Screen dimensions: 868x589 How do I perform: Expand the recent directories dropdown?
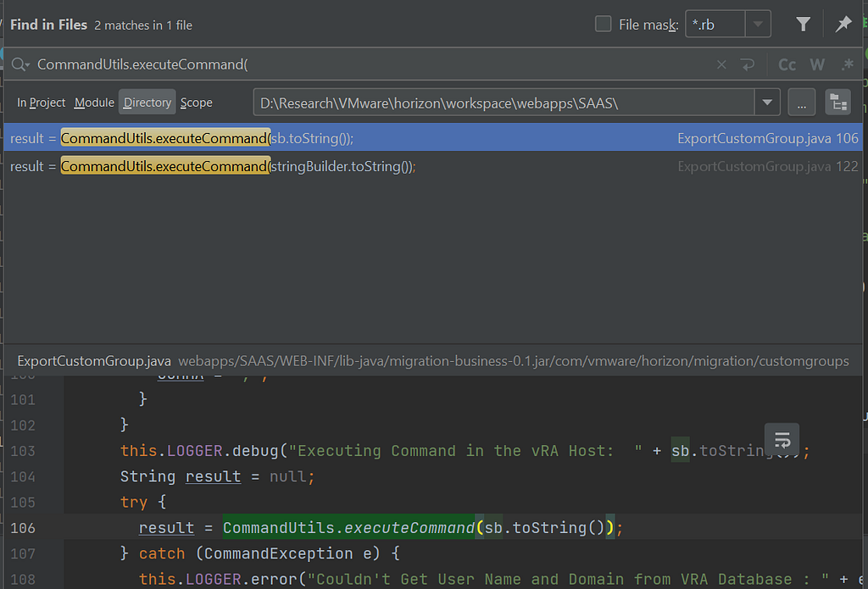767,103
